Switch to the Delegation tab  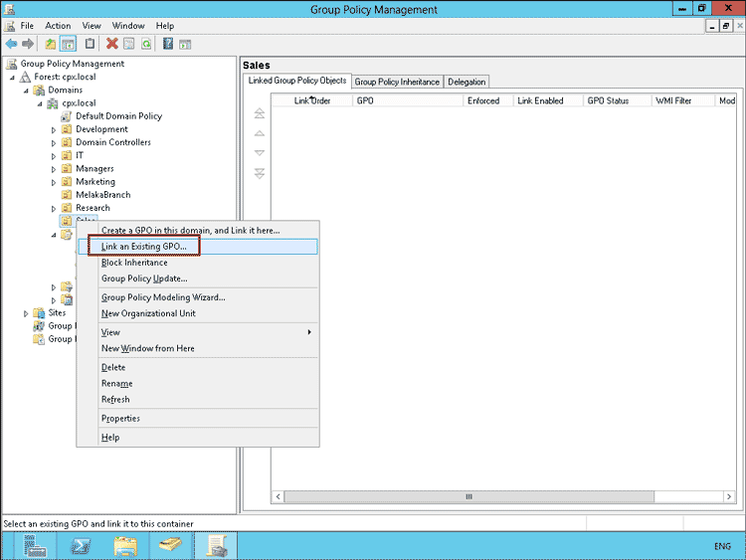click(x=466, y=82)
